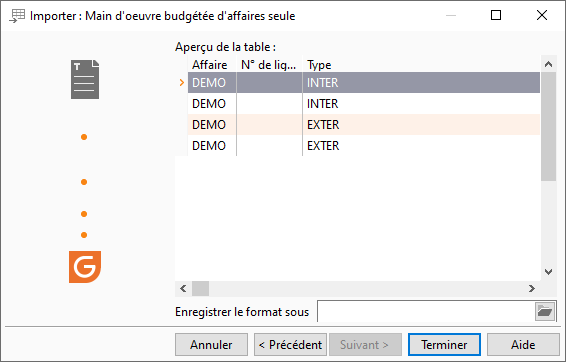This screenshot has height=362, width=566.
Task: Click the import window title bar icon
Action: click(17, 16)
